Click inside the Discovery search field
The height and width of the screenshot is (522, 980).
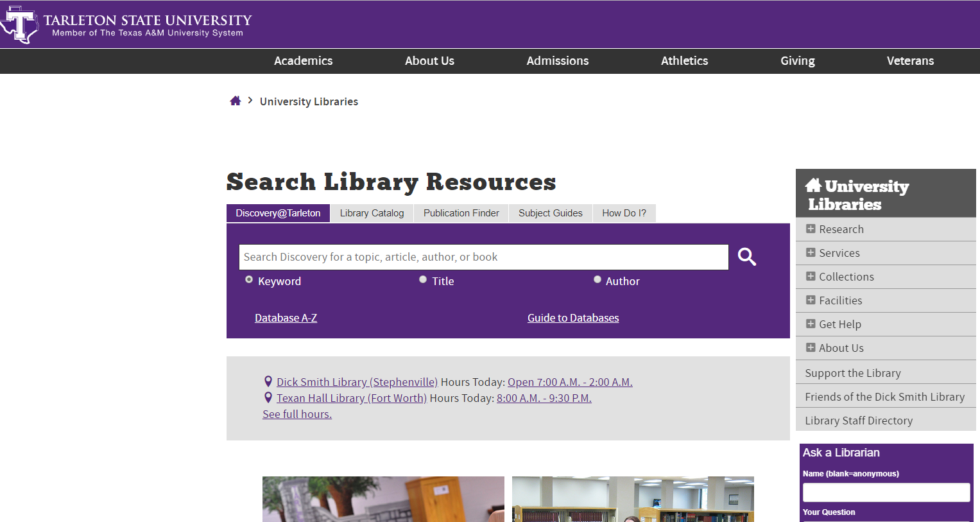click(x=483, y=257)
